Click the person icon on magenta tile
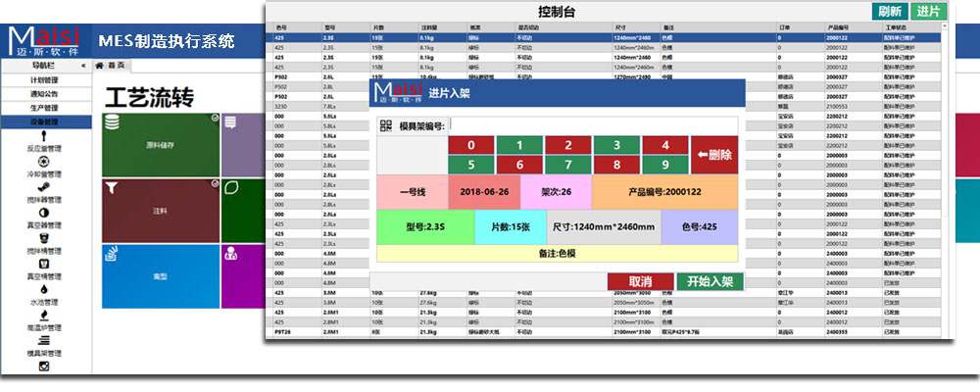This screenshot has width=980, height=392. tap(230, 254)
